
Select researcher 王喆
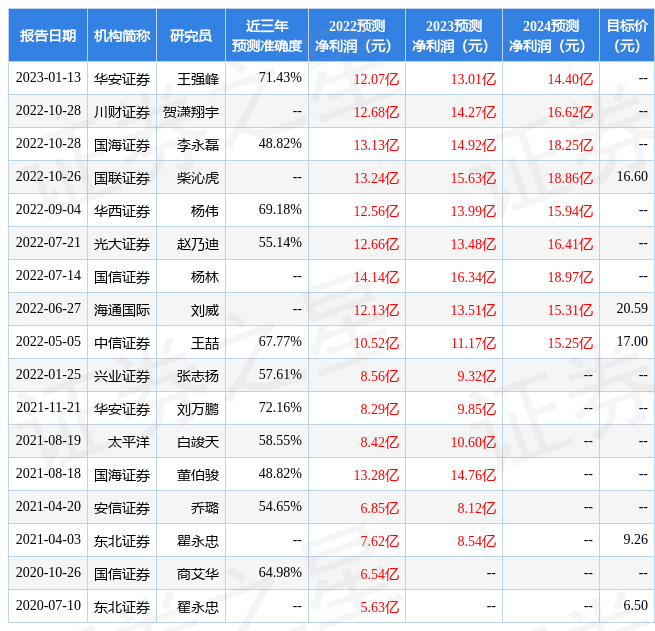(205, 343)
